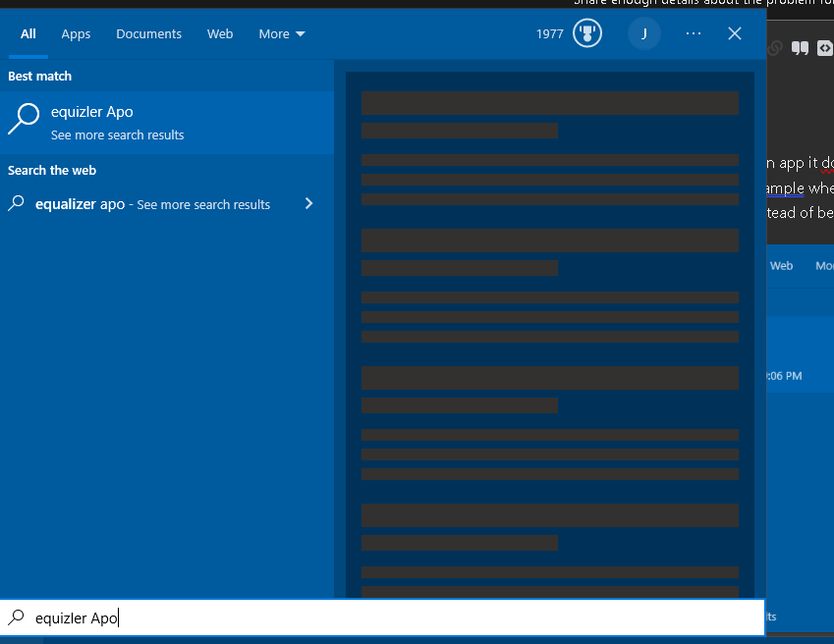Open the Microsoft Rewards trophy icon

587,33
